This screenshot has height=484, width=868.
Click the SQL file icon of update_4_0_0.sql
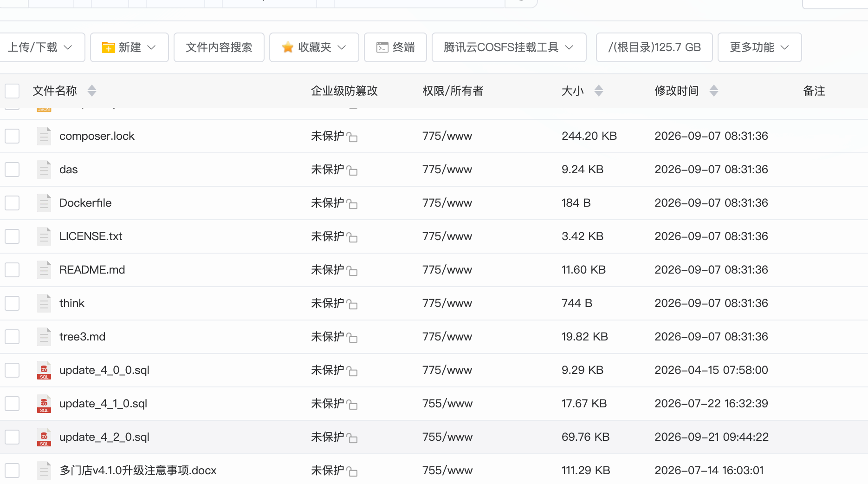coord(44,370)
